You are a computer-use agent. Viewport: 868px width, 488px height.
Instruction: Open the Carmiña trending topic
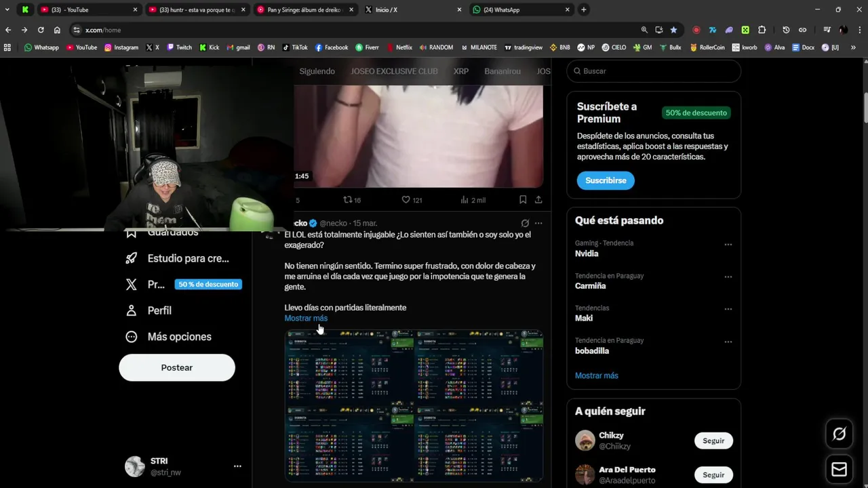point(590,286)
